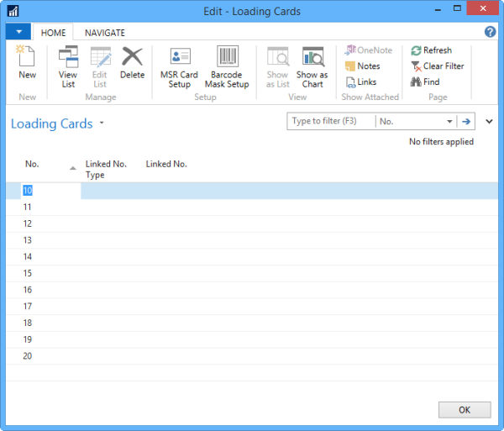This screenshot has width=504, height=431.
Task: Open the help question mark icon
Action: coord(491,32)
